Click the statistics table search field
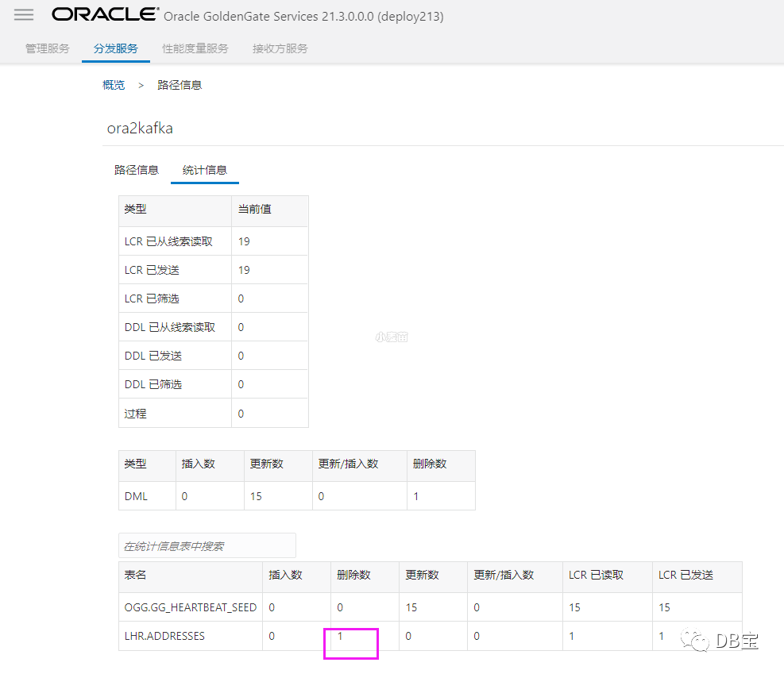 click(x=207, y=545)
